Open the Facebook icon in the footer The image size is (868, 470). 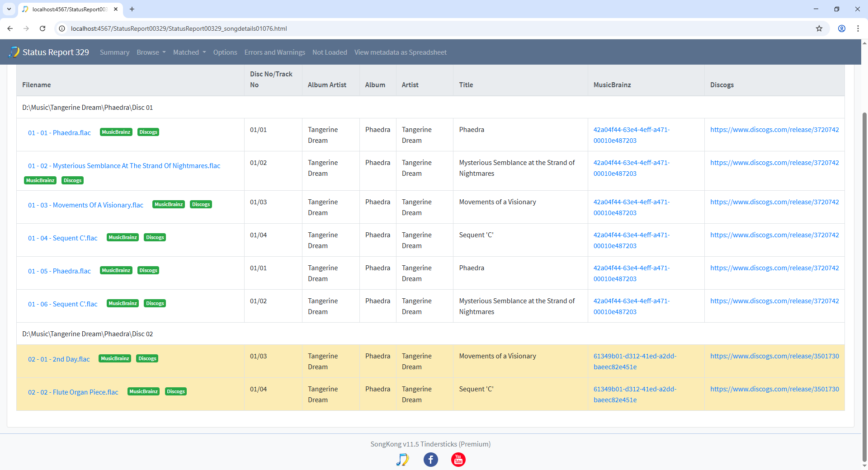430,460
